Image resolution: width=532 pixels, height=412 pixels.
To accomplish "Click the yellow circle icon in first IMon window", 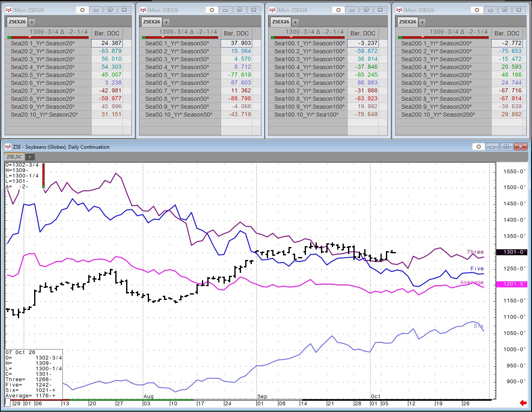I will pyautogui.click(x=82, y=10).
